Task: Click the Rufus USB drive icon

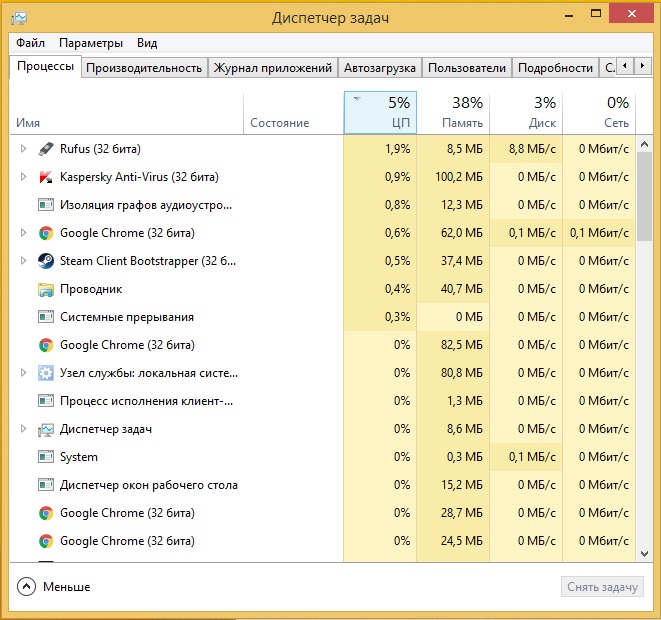Action: point(46,149)
